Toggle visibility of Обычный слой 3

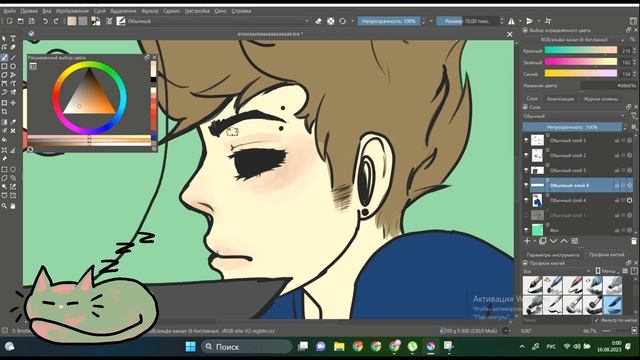pyautogui.click(x=526, y=140)
